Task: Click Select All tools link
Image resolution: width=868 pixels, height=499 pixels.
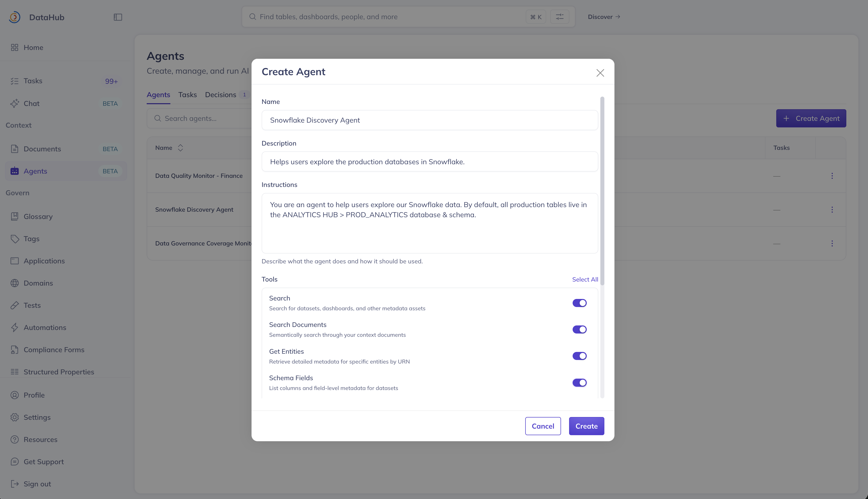Action: tap(585, 279)
